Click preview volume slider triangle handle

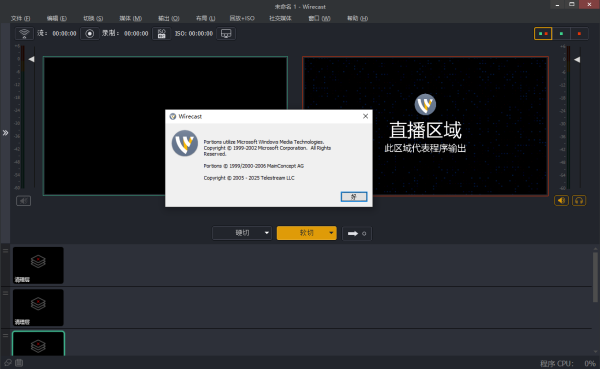31,59
